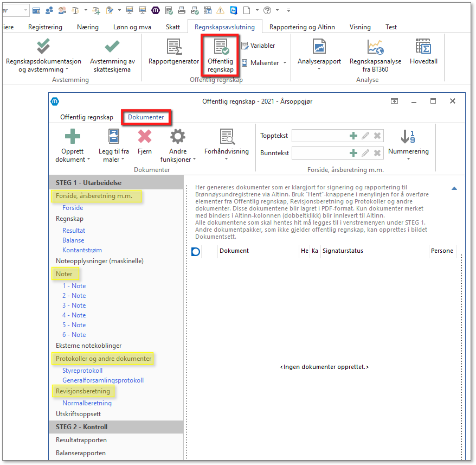This screenshot has width=476, height=465.
Task: Open the Forside link in the tree
Action: tap(73, 208)
